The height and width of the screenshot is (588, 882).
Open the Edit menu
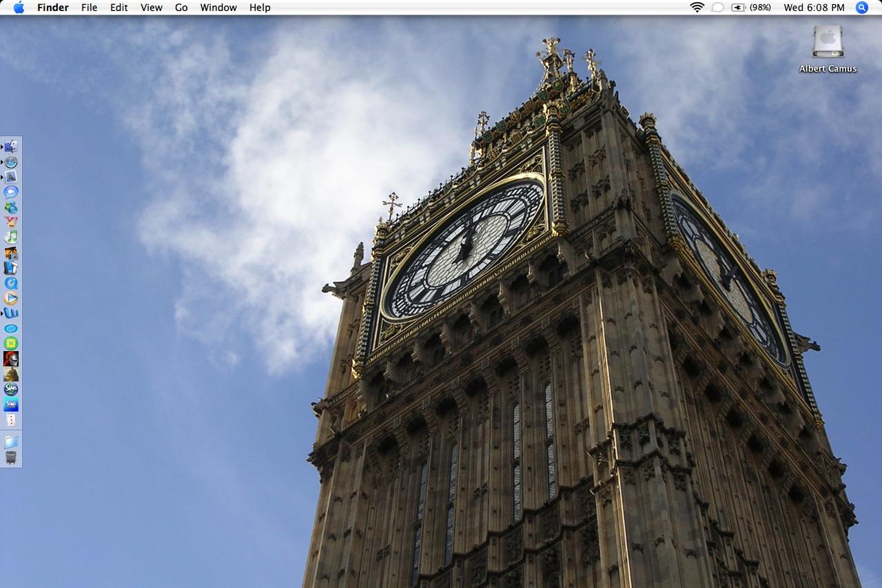point(119,8)
